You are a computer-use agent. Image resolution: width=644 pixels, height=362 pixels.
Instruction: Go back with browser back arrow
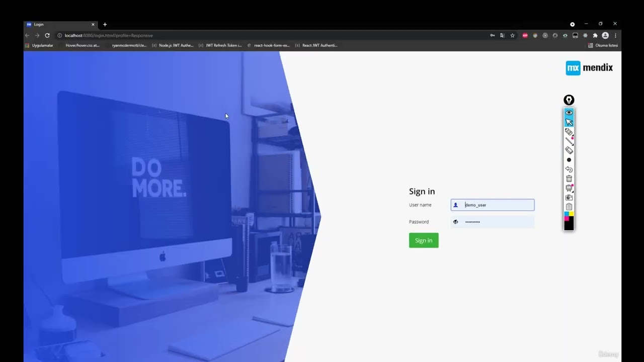pyautogui.click(x=27, y=35)
